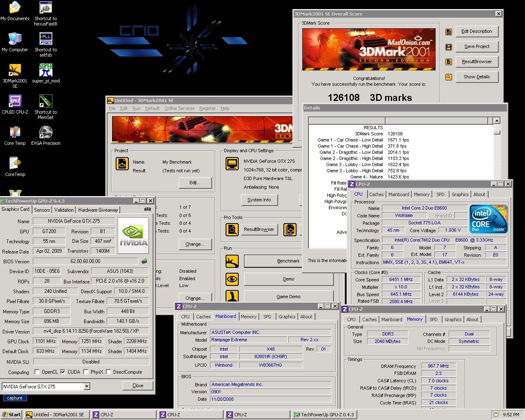This screenshot has width=525, height=420.
Task: Toggle the DirectCompute checkbox in GPU-Z
Action: pos(108,372)
